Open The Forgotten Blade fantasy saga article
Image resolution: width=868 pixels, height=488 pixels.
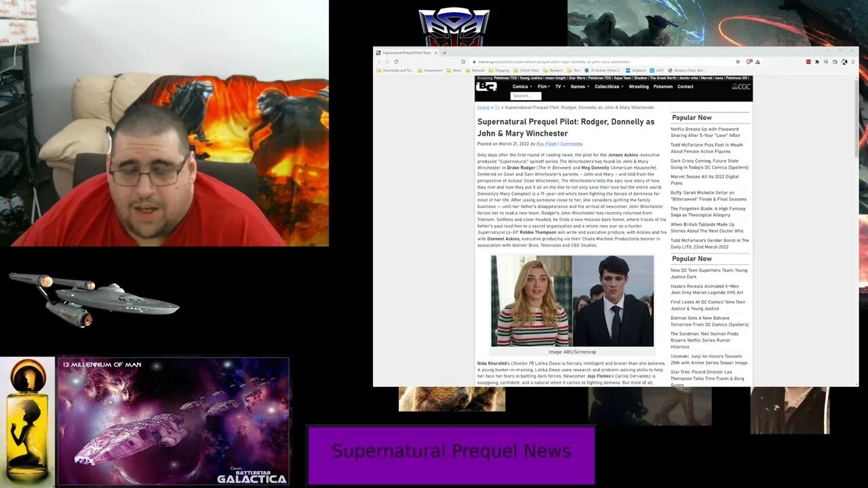(x=708, y=211)
